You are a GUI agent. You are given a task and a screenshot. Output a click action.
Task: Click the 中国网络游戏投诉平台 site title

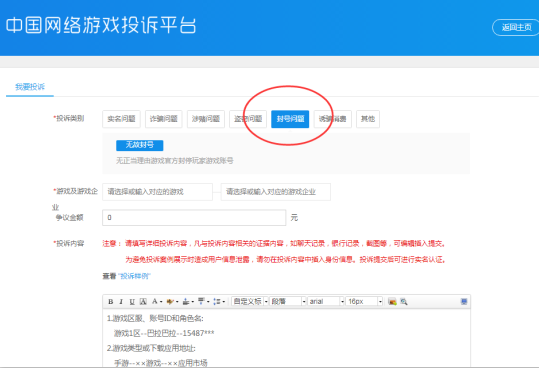point(101,26)
